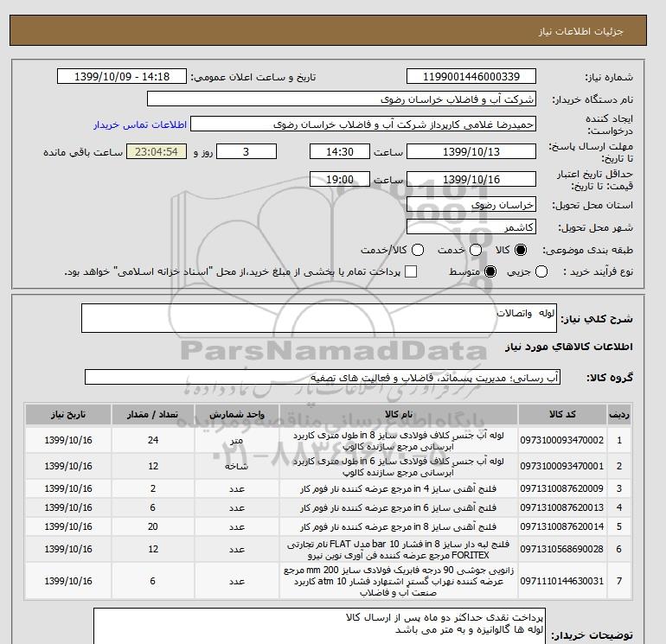This screenshot has height=644, width=666.
Task: Click the remaining days field showing 3
Action: coord(247,151)
